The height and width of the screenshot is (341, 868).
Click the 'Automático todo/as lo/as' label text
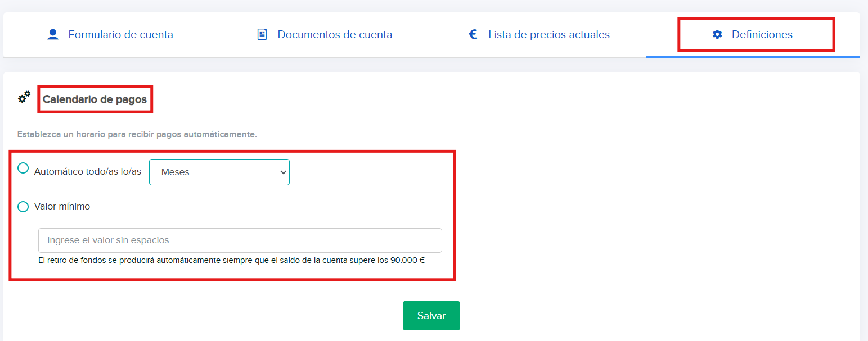point(87,172)
